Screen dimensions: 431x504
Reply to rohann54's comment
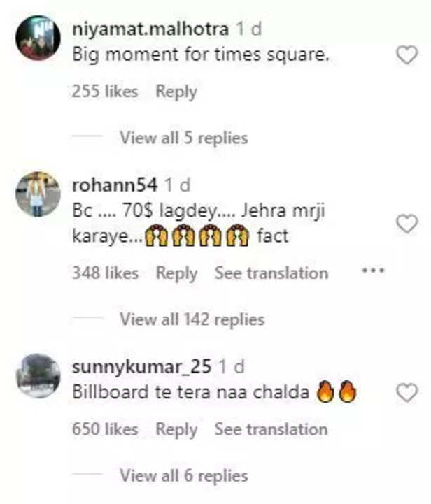click(176, 273)
